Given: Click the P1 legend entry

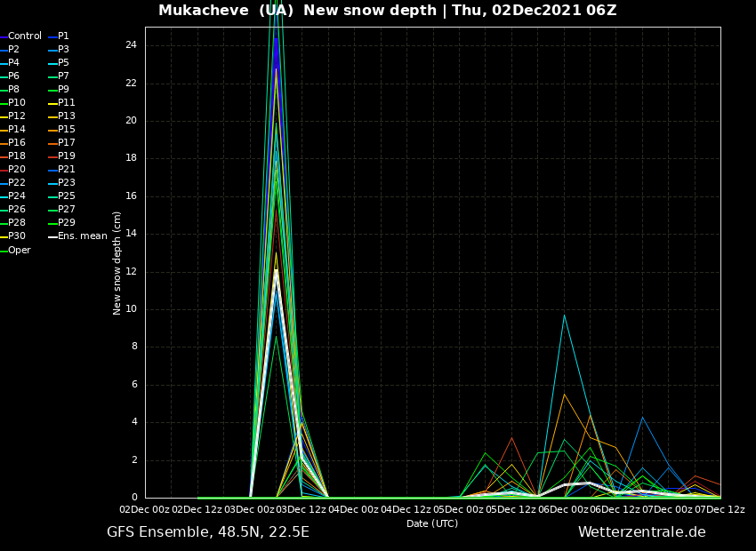Looking at the screenshot, I should 63,36.
